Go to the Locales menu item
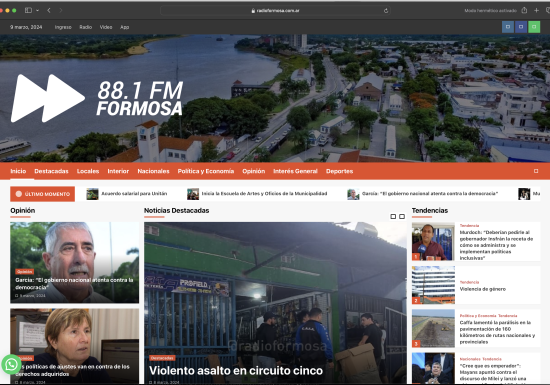Viewport: 550px width, 385px height. (x=88, y=171)
